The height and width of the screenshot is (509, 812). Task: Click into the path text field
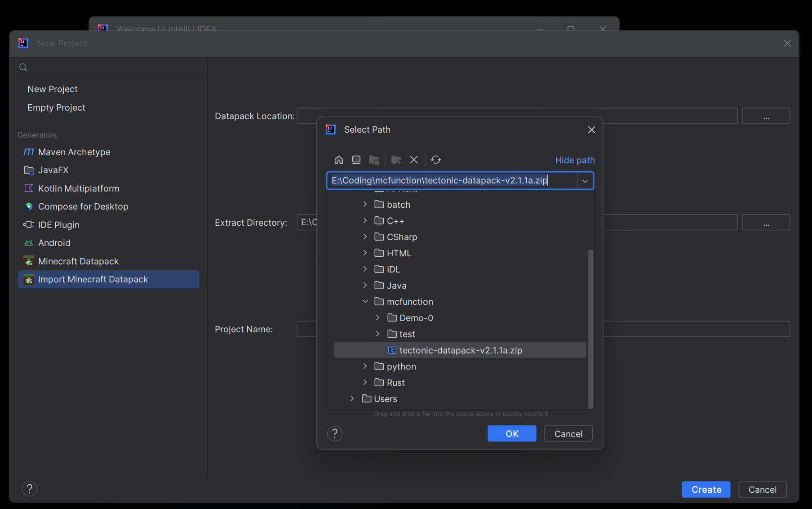tap(453, 181)
